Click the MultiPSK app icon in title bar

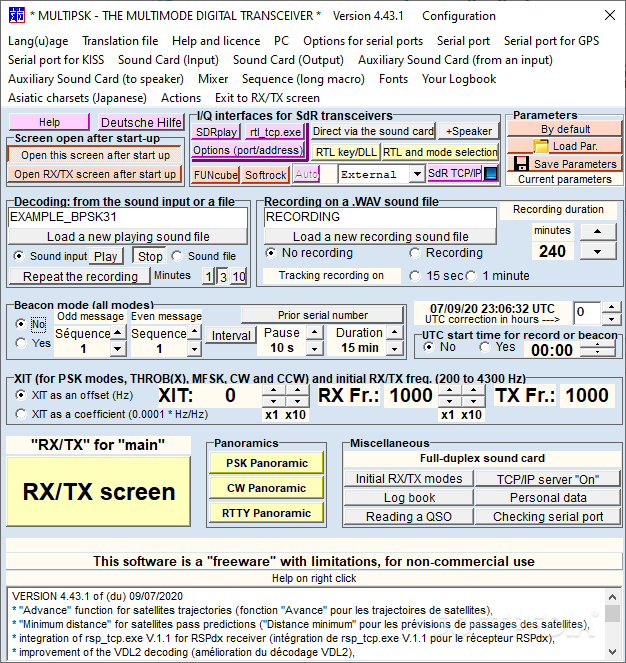click(16, 16)
